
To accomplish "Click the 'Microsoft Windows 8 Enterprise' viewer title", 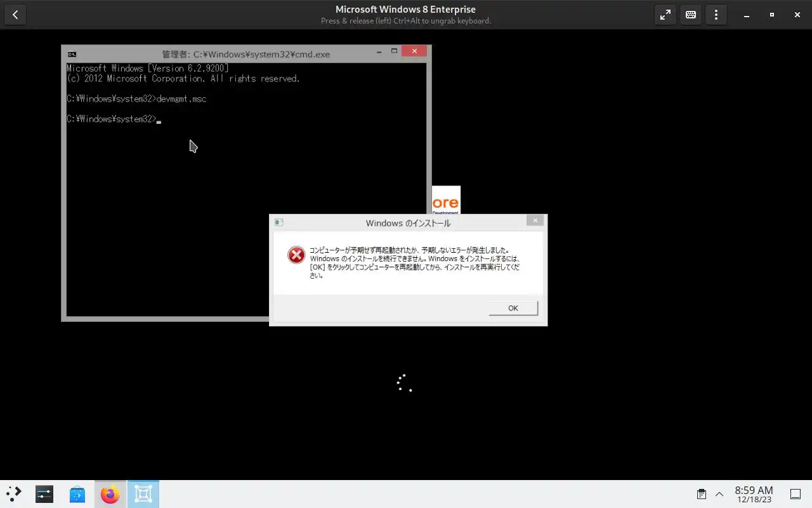I will tap(405, 10).
